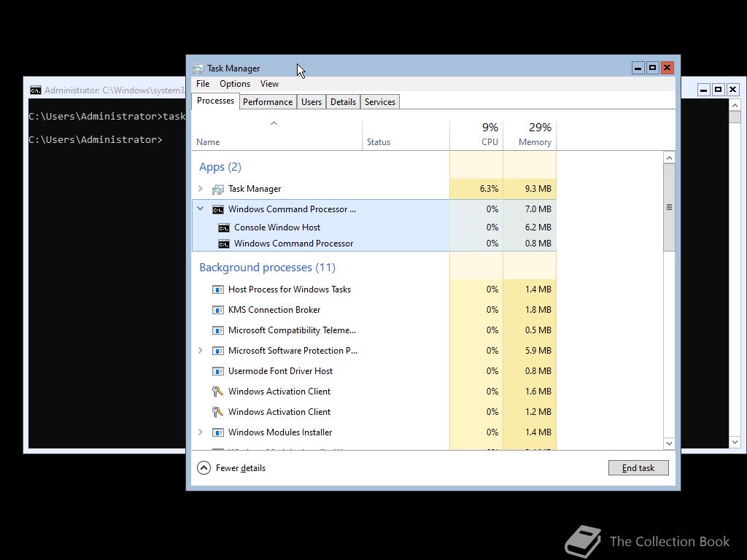Select the Host Process for Windows Tasks row

[x=374, y=289]
